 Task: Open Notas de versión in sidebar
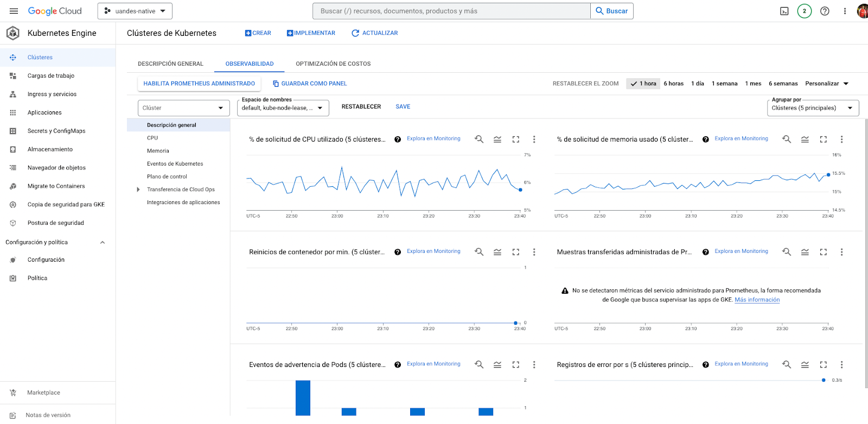(48, 415)
